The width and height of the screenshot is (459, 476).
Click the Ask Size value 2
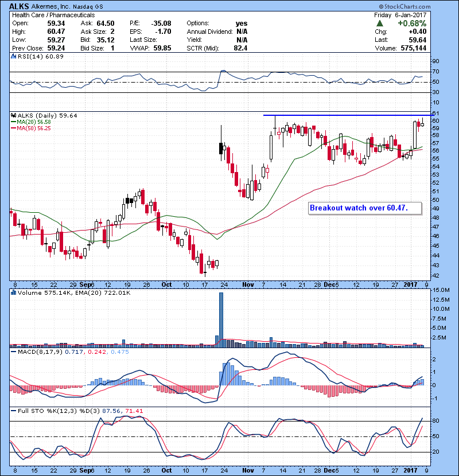pos(112,32)
